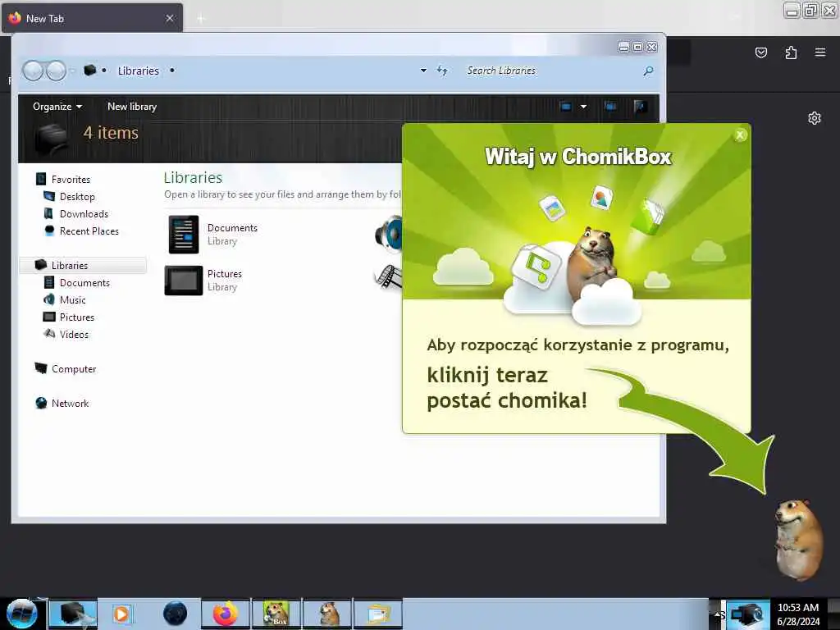840x630 pixels.
Task: Click the system tray monitor icon
Action: point(748,614)
